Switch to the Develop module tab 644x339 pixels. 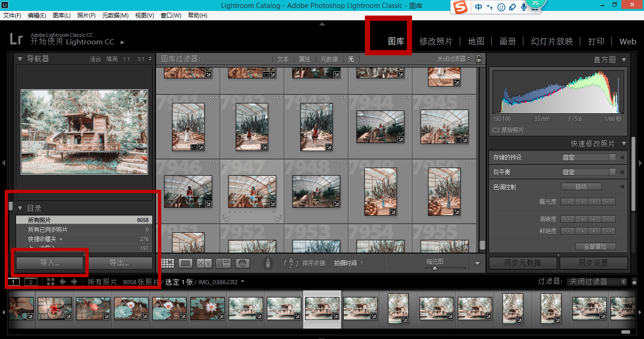[x=436, y=42]
